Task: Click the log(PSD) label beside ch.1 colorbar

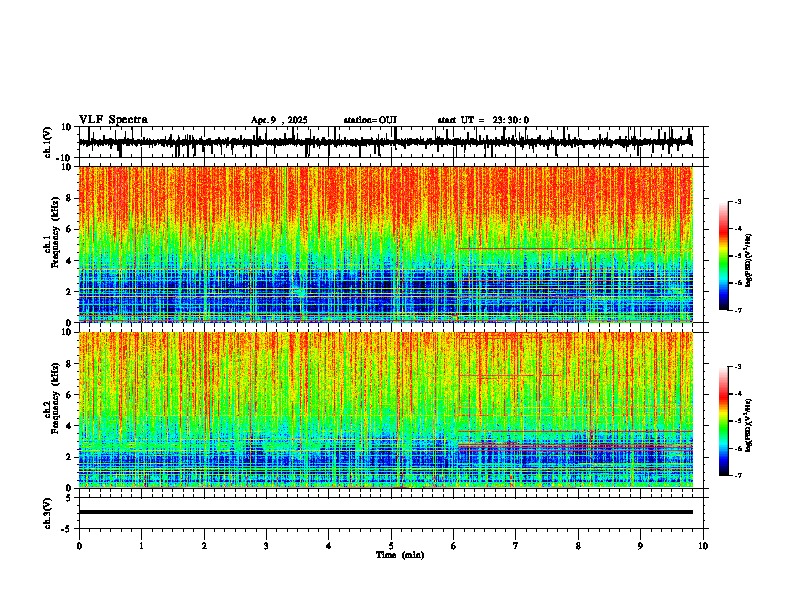Action: pos(748,260)
